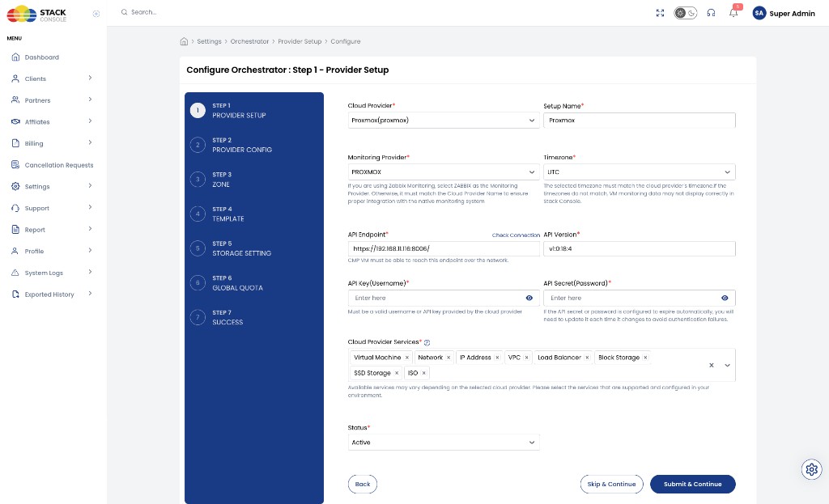Click the Support sidebar headset icon
Viewport: 829px width, 504px height.
[15, 208]
